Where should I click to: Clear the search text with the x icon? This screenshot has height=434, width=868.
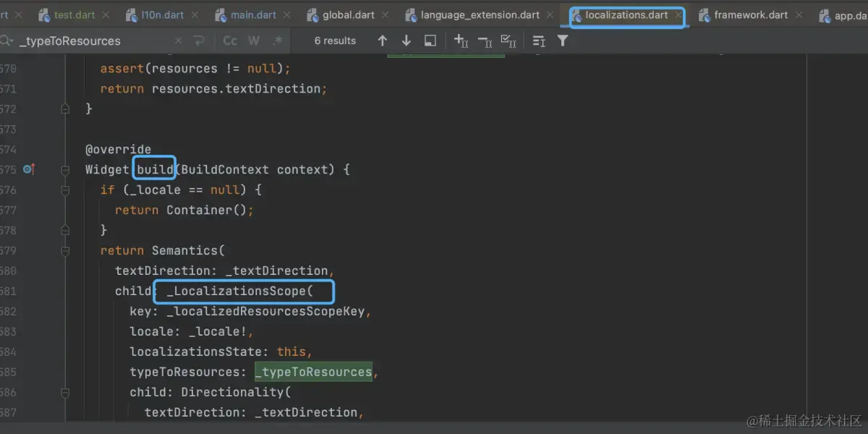179,41
